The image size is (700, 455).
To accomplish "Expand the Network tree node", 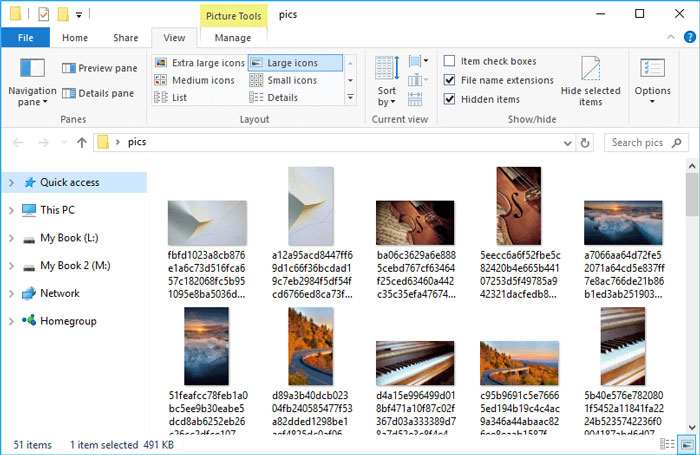I will [10, 294].
